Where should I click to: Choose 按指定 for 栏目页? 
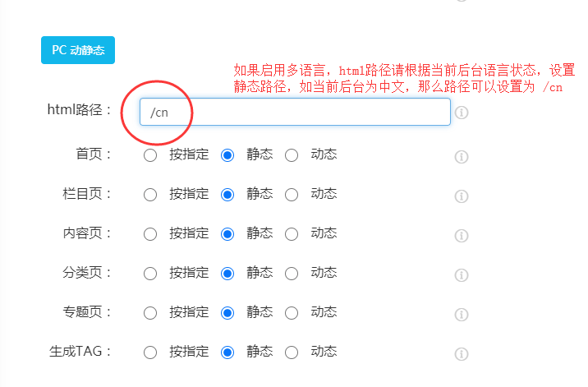[150, 194]
